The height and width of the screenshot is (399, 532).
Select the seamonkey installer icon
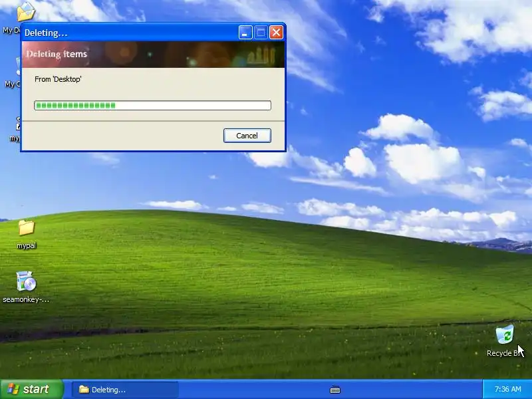point(26,281)
